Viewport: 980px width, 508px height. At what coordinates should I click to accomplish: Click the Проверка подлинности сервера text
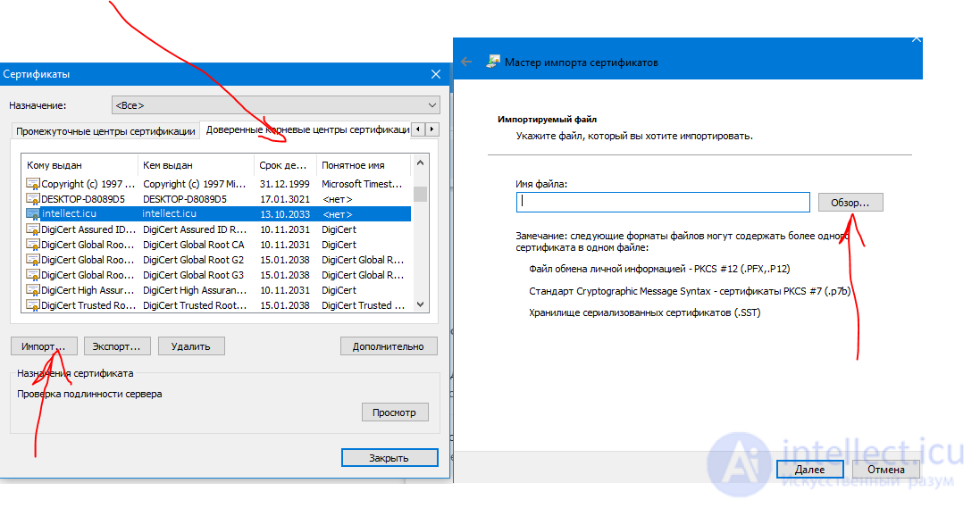click(x=89, y=394)
